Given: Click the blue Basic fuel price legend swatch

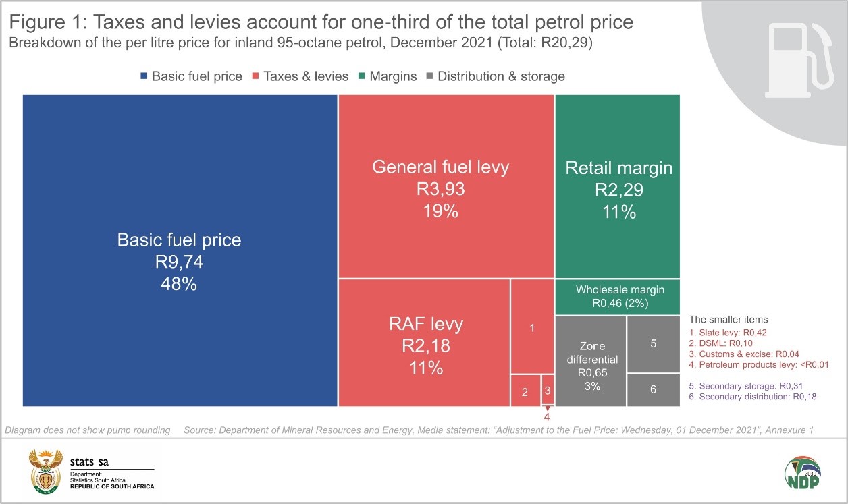Looking at the screenshot, I should (144, 76).
